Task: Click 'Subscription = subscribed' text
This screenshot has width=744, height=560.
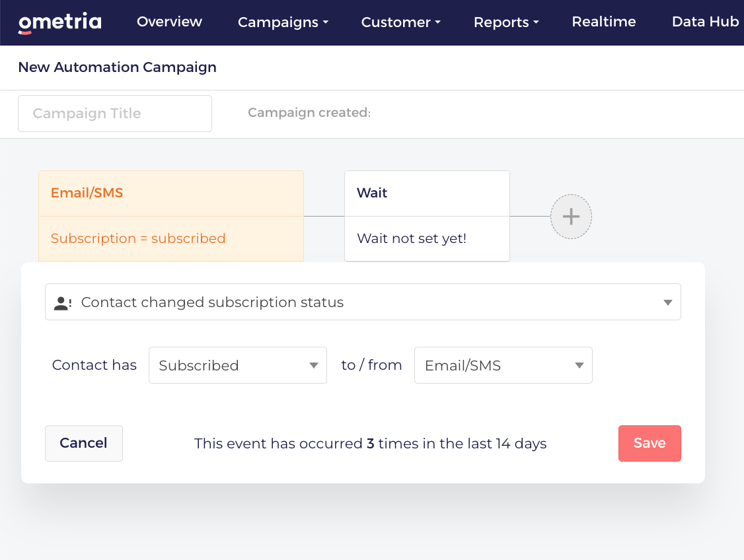Action: click(138, 238)
